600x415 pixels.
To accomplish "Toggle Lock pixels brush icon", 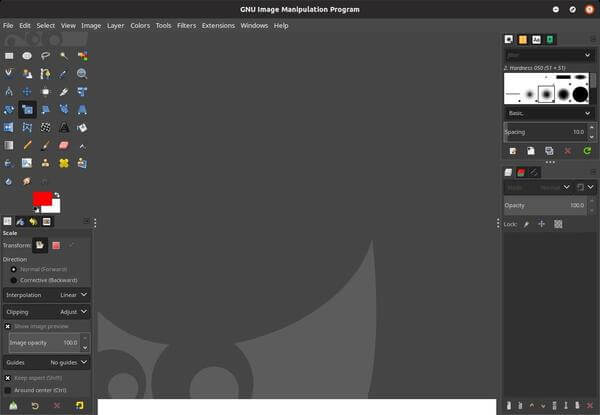I will [x=527, y=224].
